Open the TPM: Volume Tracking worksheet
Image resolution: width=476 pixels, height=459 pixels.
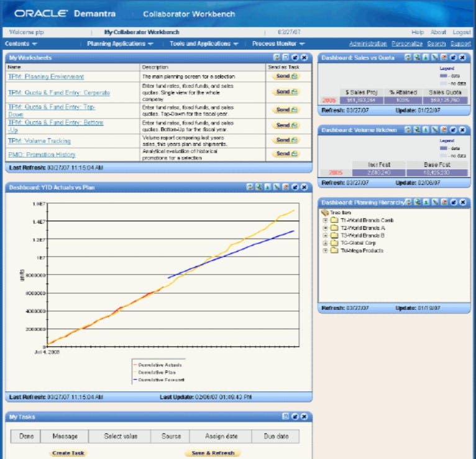(x=39, y=141)
